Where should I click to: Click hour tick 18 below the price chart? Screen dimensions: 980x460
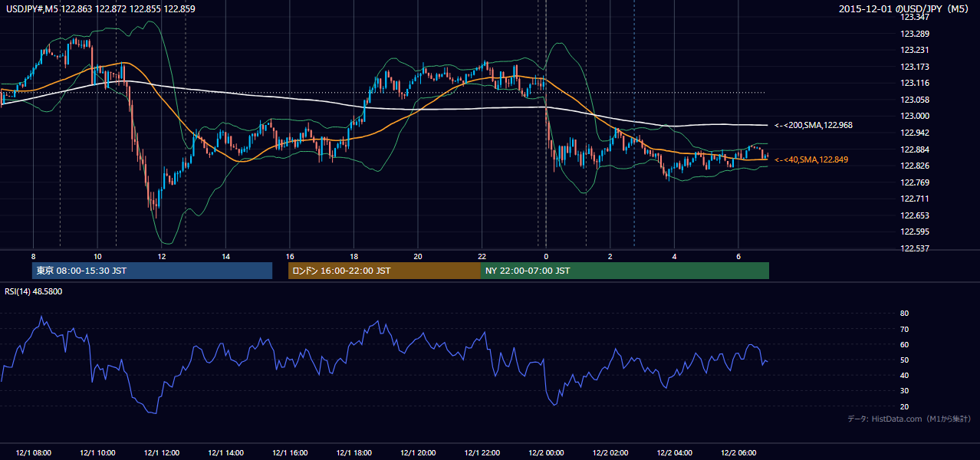click(x=354, y=256)
